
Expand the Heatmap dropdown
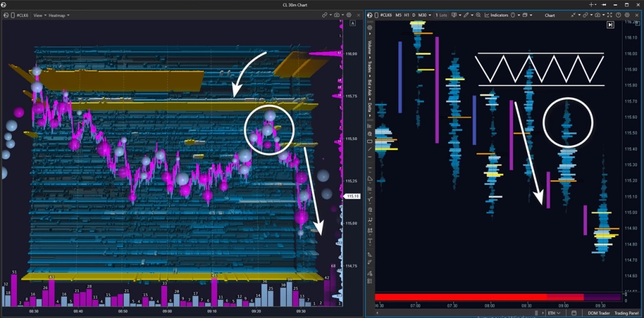point(59,15)
